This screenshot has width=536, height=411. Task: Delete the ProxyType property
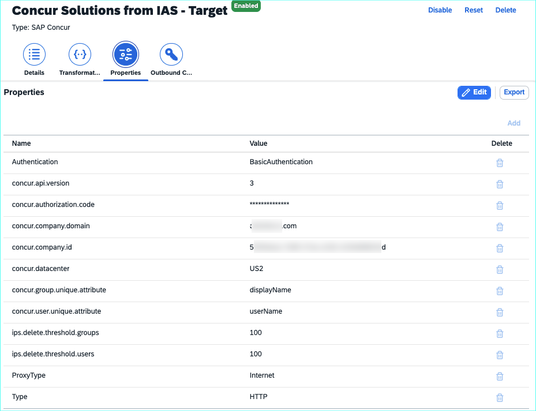point(499,376)
